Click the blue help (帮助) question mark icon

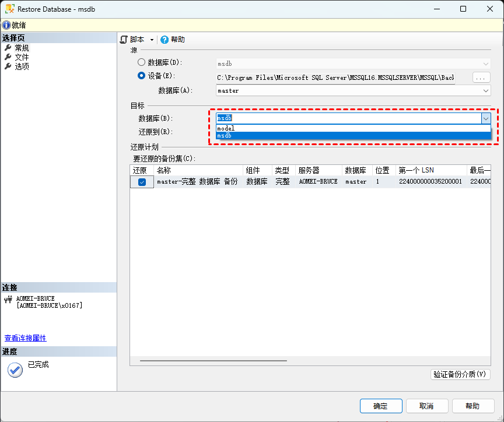point(164,40)
